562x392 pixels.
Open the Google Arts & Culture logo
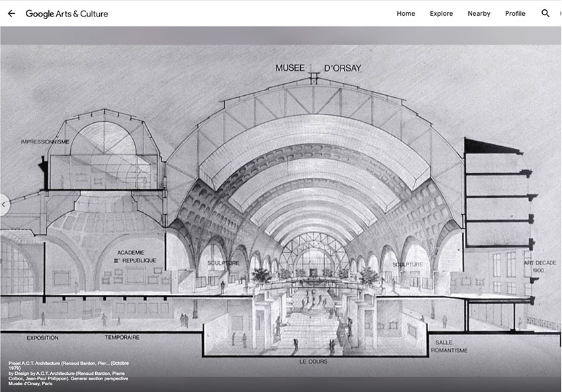(x=66, y=13)
